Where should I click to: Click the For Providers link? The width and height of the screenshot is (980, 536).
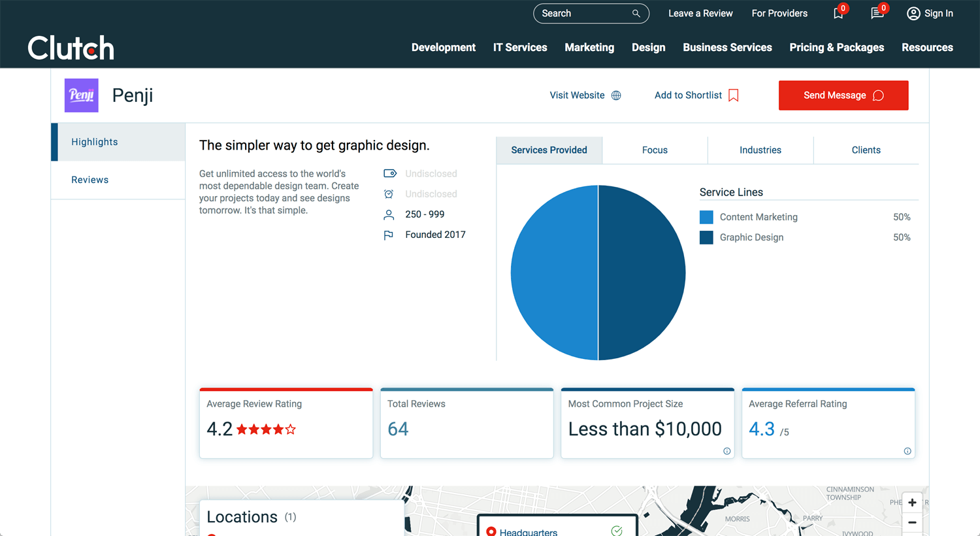(x=779, y=13)
